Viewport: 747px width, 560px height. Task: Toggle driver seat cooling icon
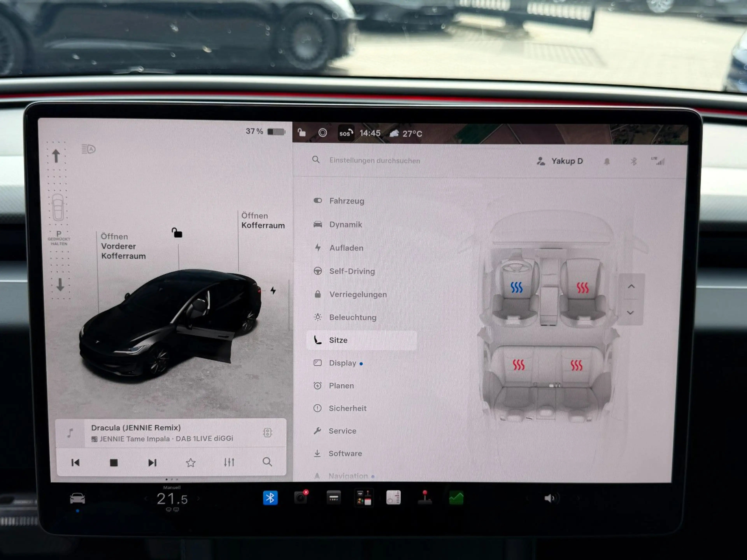516,287
